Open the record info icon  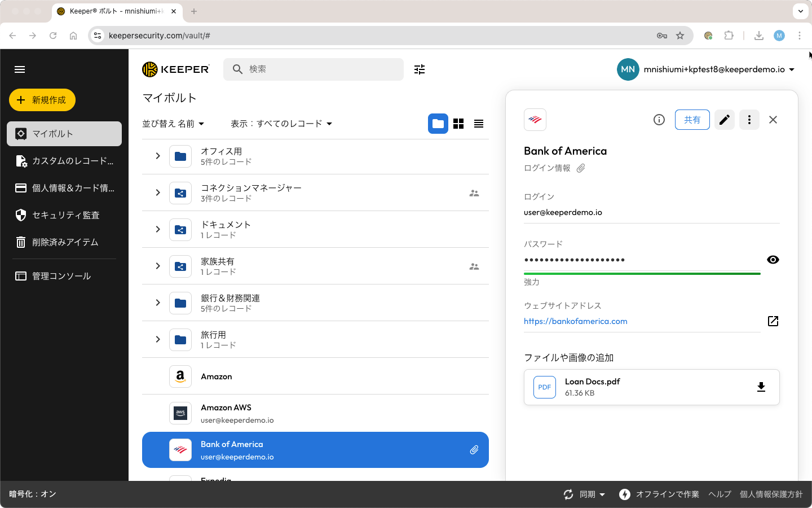tap(659, 120)
